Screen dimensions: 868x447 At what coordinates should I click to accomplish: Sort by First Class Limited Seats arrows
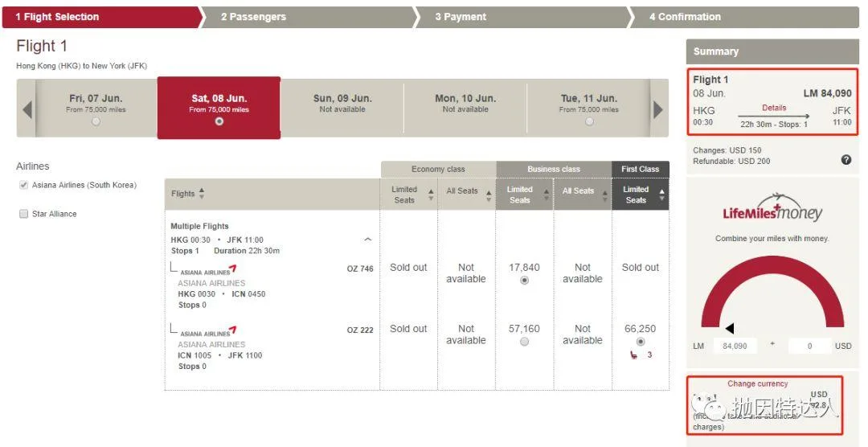(661, 195)
